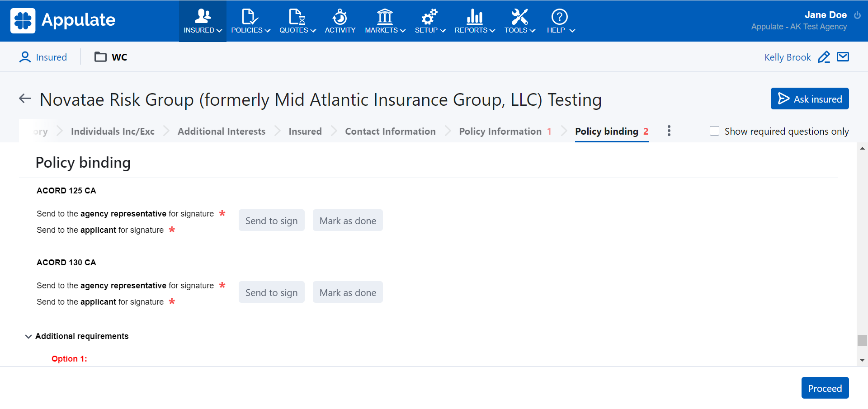Expand the Markets dropdown menu
Viewport: 868px width, 409px height.
(x=385, y=21)
